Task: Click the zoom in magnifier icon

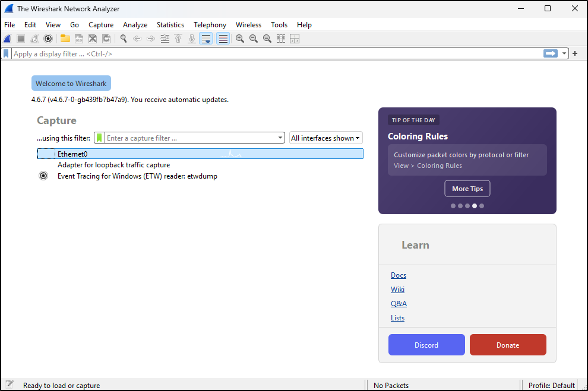Action: (240, 39)
